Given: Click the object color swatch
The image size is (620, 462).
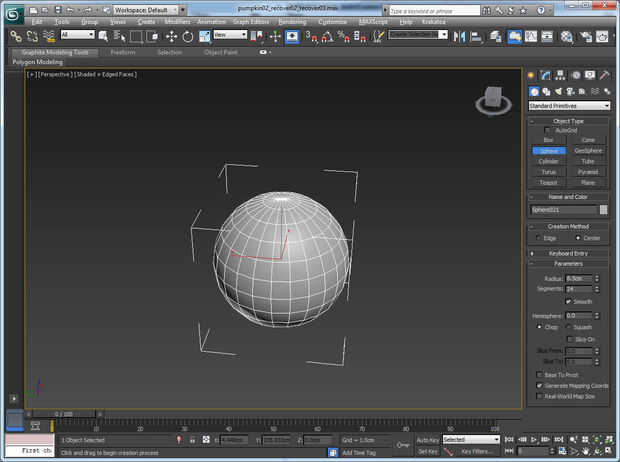Looking at the screenshot, I should click(604, 210).
